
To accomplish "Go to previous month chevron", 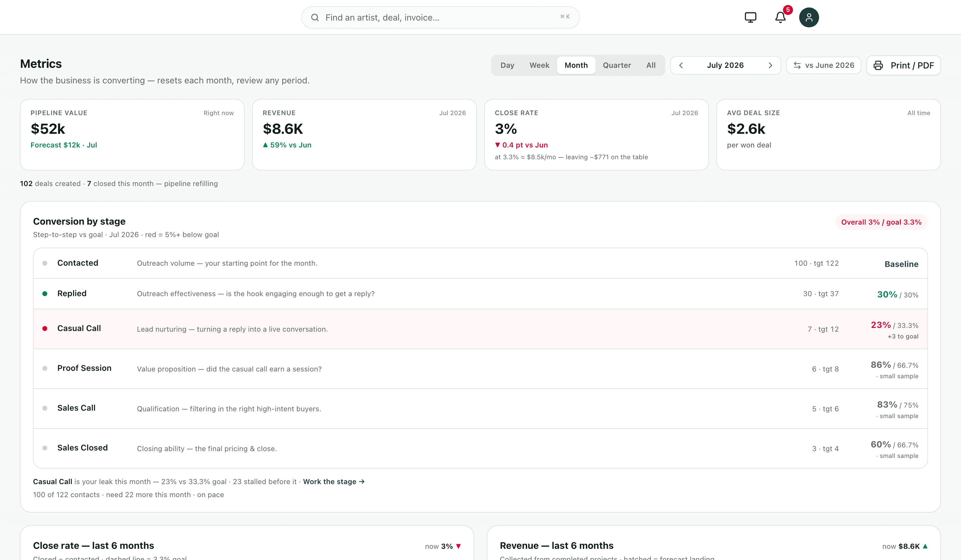I will (x=681, y=66).
